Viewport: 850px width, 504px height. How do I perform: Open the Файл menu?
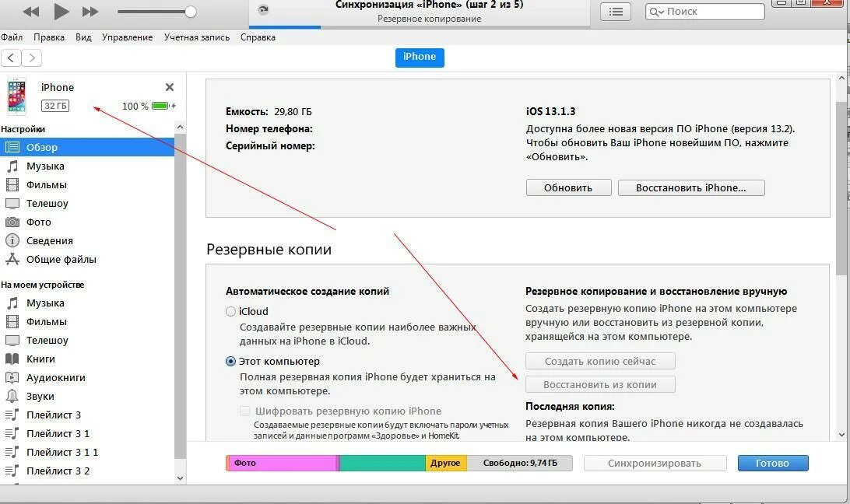point(12,37)
